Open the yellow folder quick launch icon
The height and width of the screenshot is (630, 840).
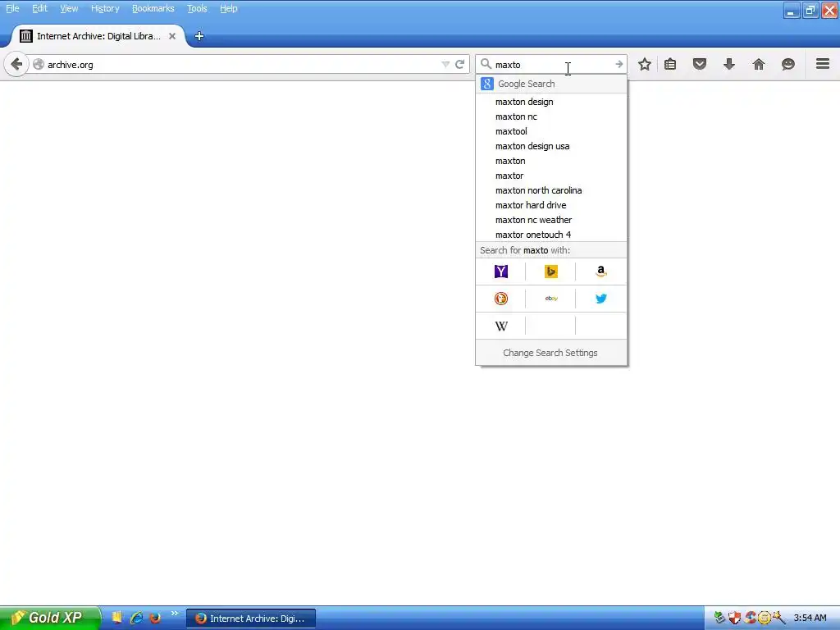click(116, 618)
